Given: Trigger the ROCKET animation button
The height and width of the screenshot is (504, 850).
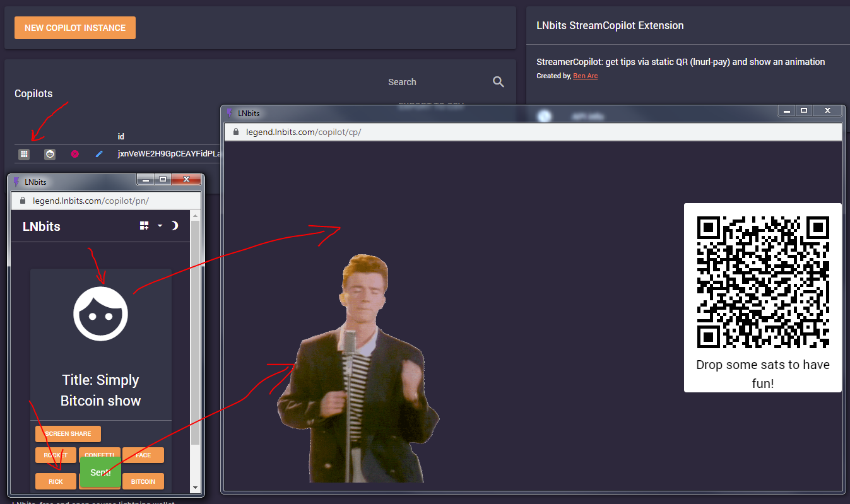Looking at the screenshot, I should tap(56, 455).
